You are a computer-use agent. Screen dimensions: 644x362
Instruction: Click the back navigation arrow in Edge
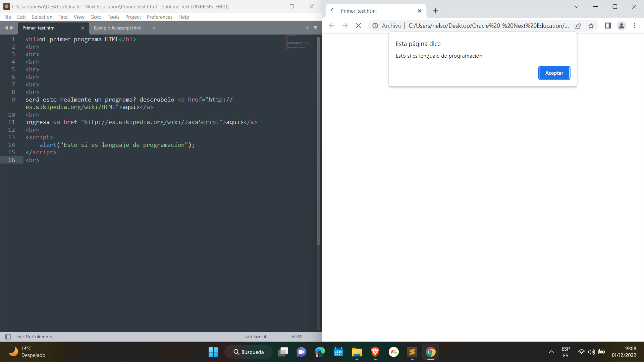[x=332, y=25]
